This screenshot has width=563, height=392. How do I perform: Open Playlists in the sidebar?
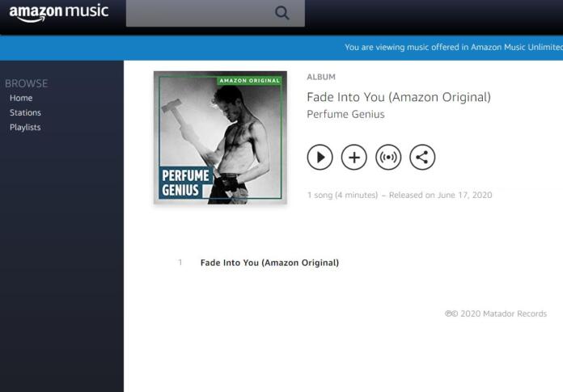(x=25, y=128)
